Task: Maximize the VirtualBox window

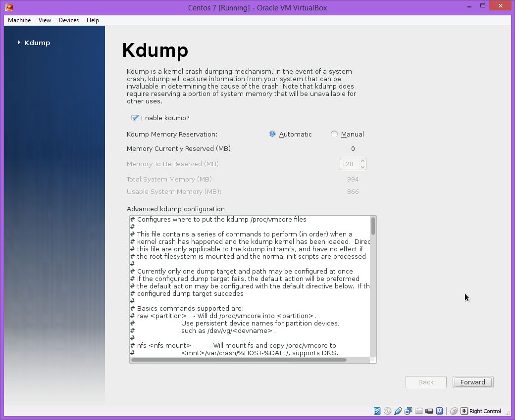Action: (x=483, y=6)
